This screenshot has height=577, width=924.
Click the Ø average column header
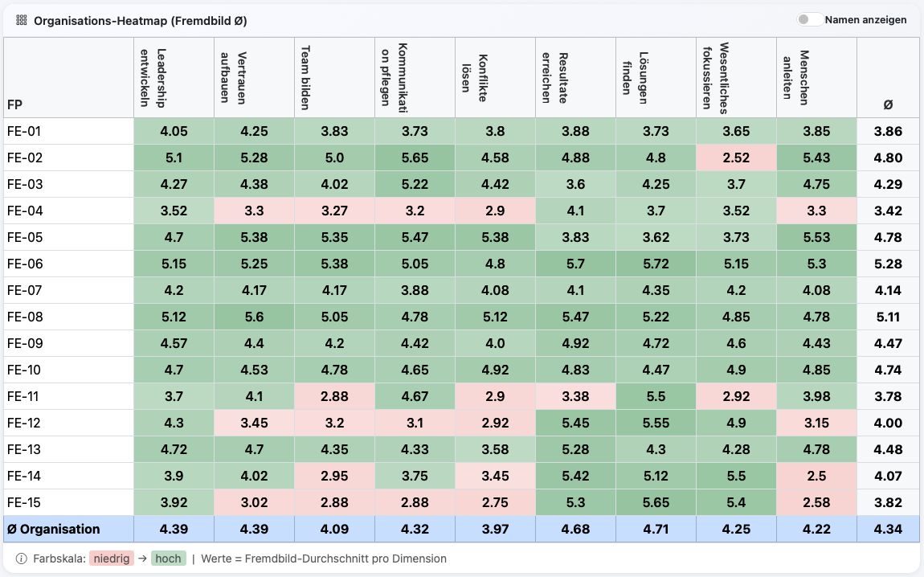pyautogui.click(x=888, y=104)
